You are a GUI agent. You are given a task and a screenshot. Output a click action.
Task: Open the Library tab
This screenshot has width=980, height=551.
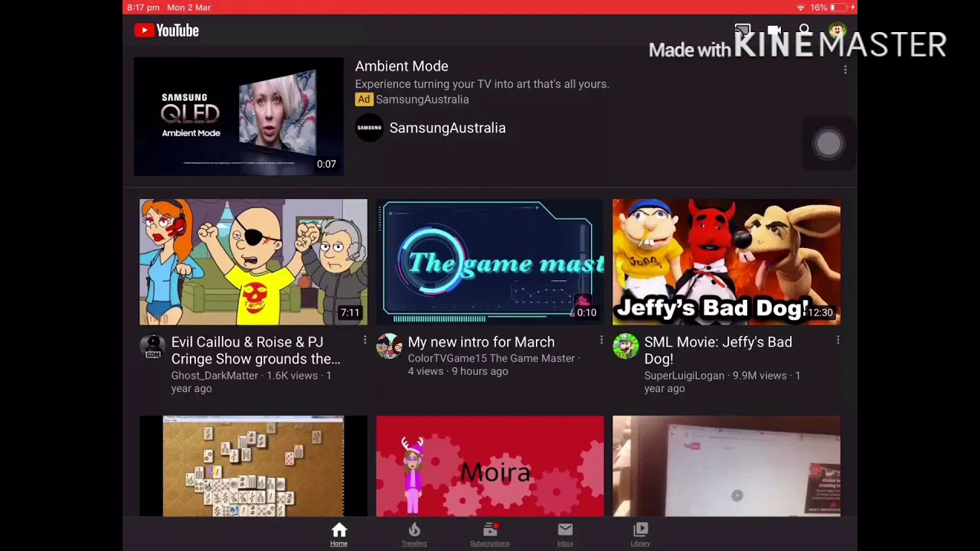640,534
